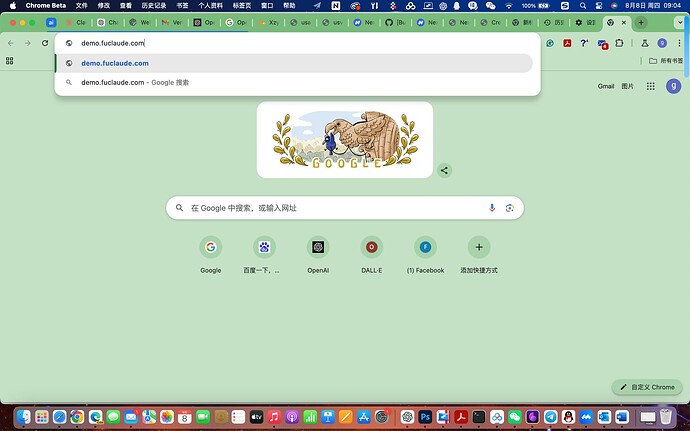Open the Baidu shortcut tile
Viewport: 690px width, 431px height.
264,255
